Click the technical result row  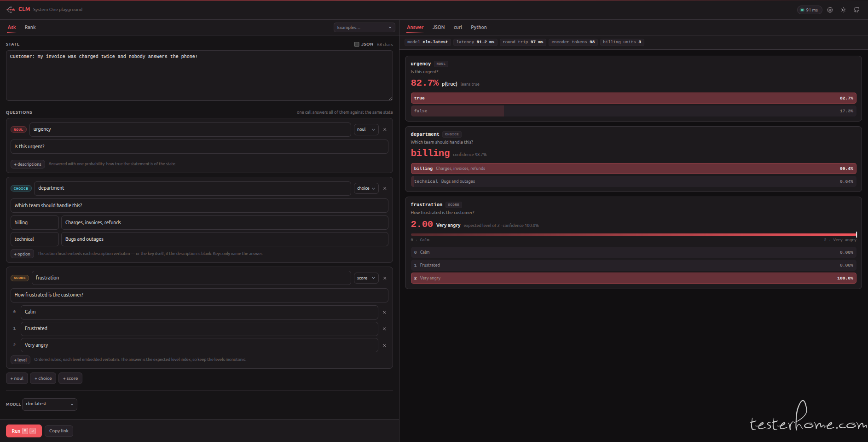pos(633,181)
